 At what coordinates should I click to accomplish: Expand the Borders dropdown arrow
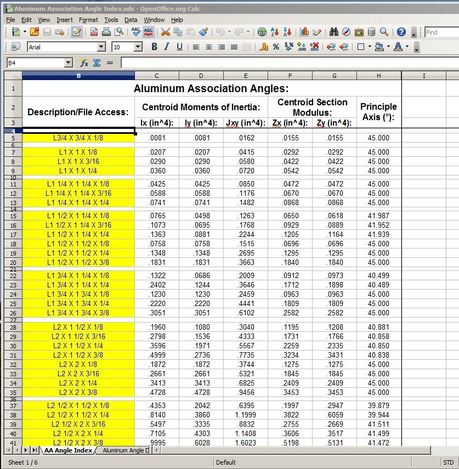tap(369, 47)
